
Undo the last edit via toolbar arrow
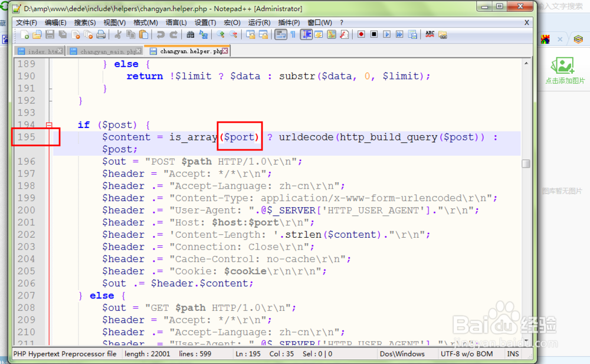(160, 35)
